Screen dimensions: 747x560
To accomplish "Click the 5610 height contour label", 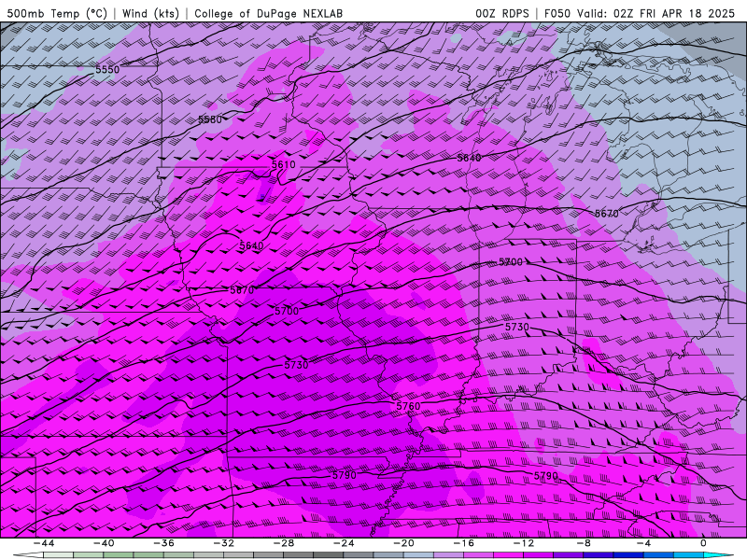I will pyautogui.click(x=284, y=165).
